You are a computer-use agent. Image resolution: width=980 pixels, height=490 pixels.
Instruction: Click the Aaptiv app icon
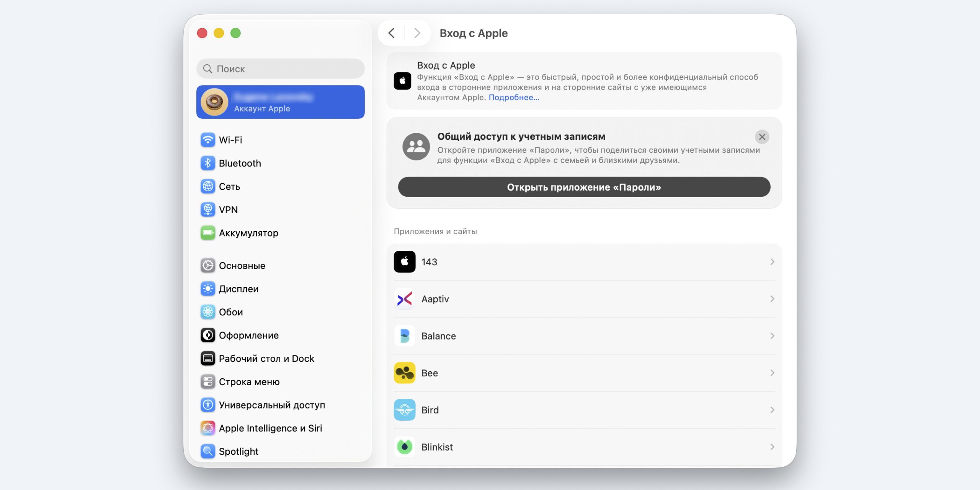pyautogui.click(x=405, y=299)
